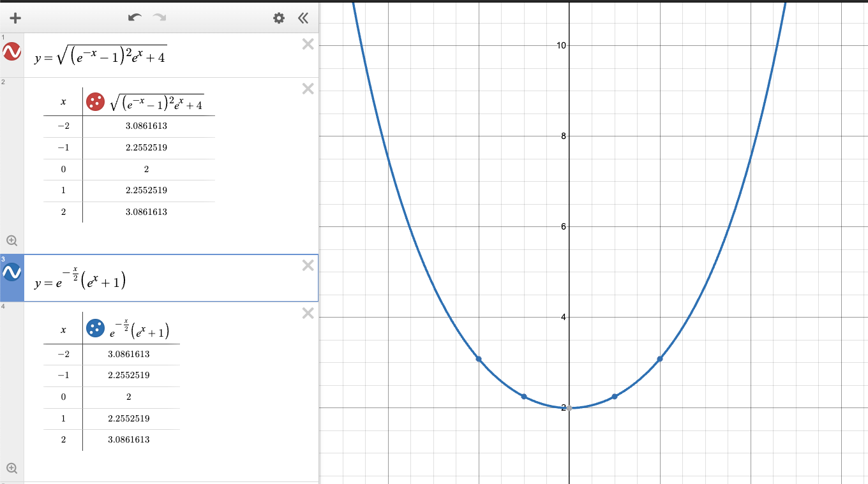
Task: Click first table's formula column header
Action: [x=156, y=102]
